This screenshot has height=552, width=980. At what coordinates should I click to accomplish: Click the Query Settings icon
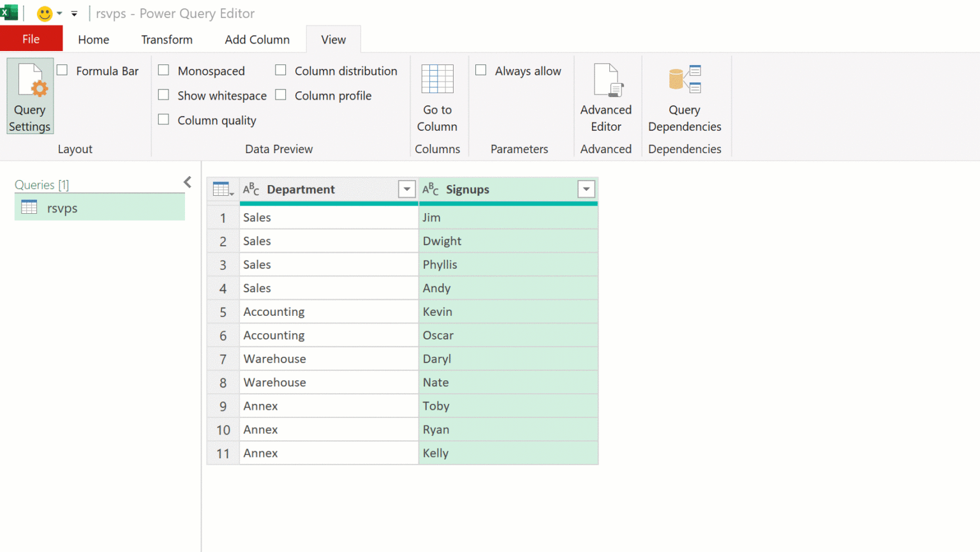(30, 96)
